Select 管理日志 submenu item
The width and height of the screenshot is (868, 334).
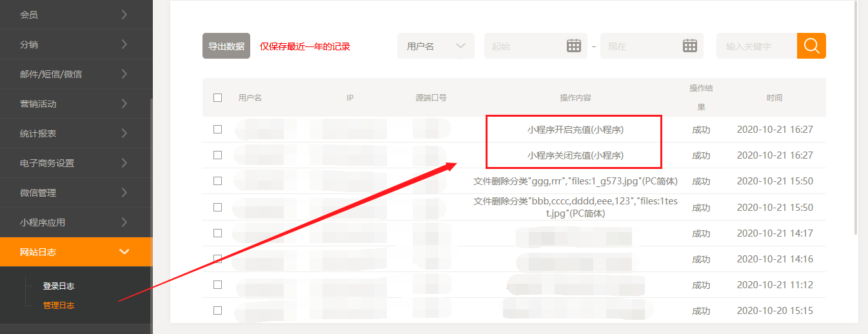pyautogui.click(x=59, y=305)
